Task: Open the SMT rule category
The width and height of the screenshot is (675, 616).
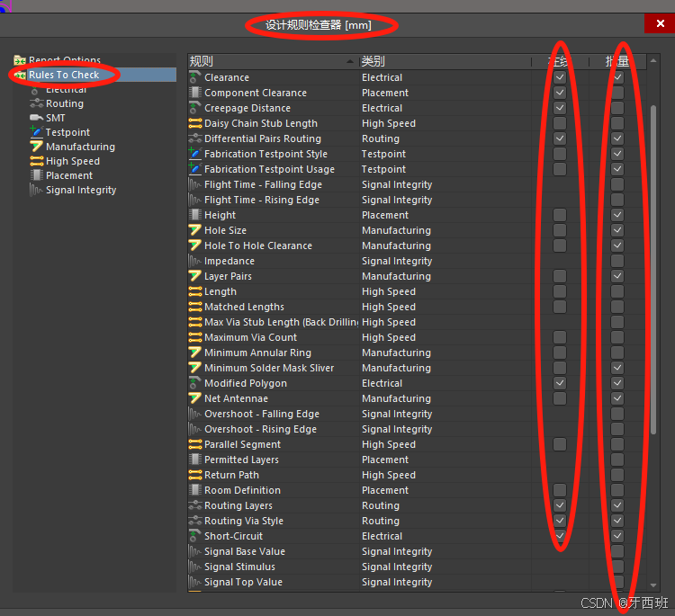Action: [x=56, y=118]
